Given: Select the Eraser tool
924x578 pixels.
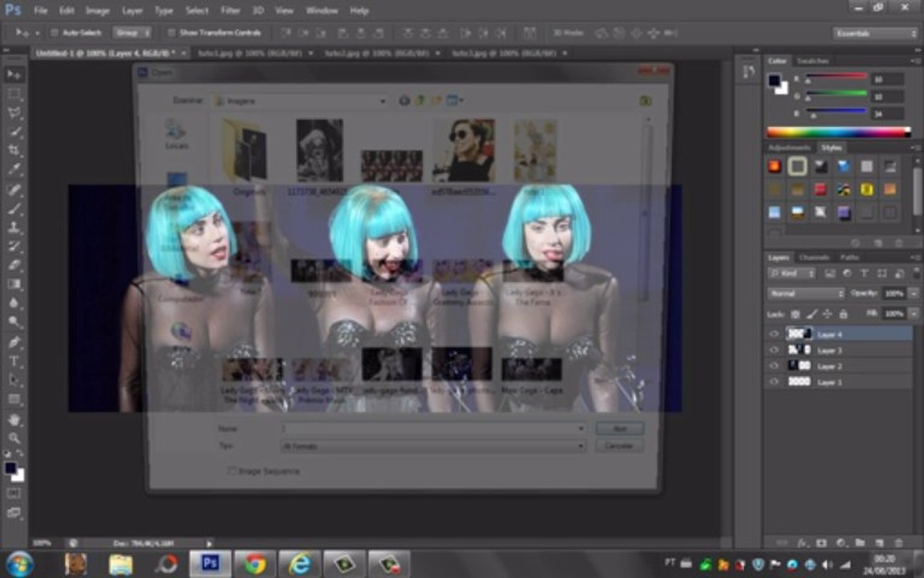Looking at the screenshot, I should [14, 265].
